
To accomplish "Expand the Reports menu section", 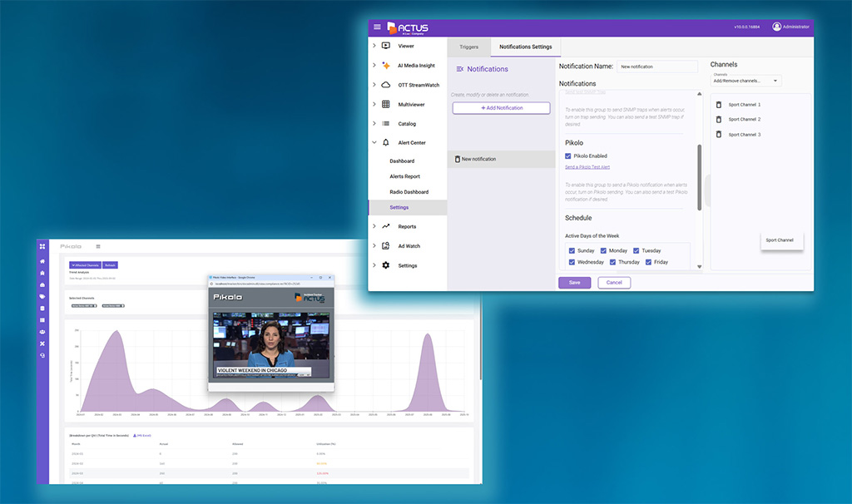I will coord(374,226).
